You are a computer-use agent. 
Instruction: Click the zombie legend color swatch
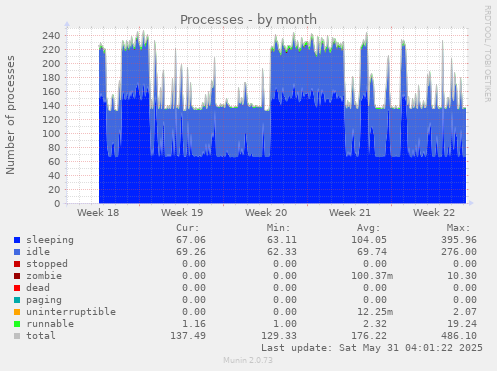[17, 276]
